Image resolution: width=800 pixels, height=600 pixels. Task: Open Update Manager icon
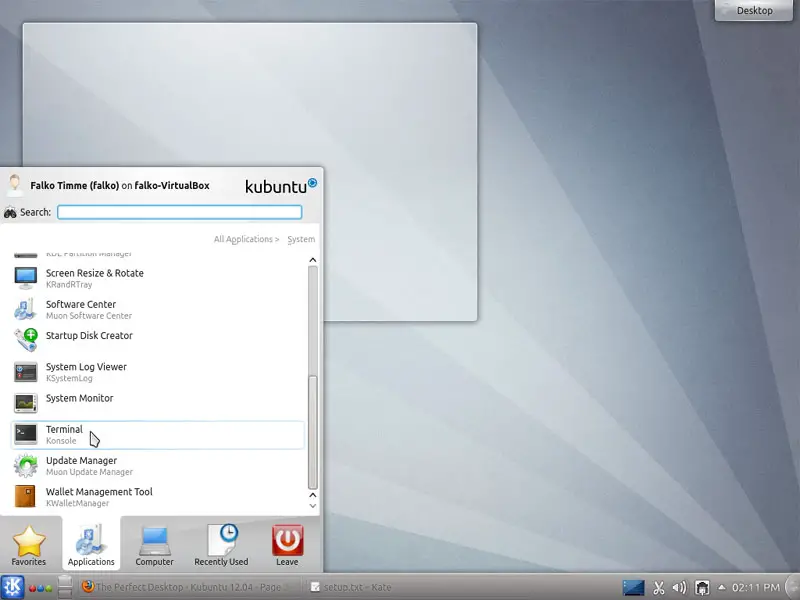(25, 466)
